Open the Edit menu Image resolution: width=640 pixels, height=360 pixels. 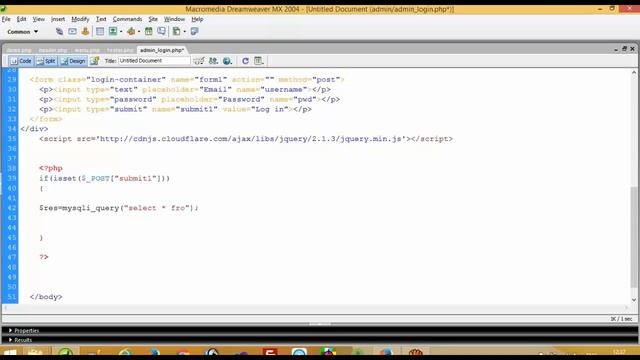click(22, 19)
